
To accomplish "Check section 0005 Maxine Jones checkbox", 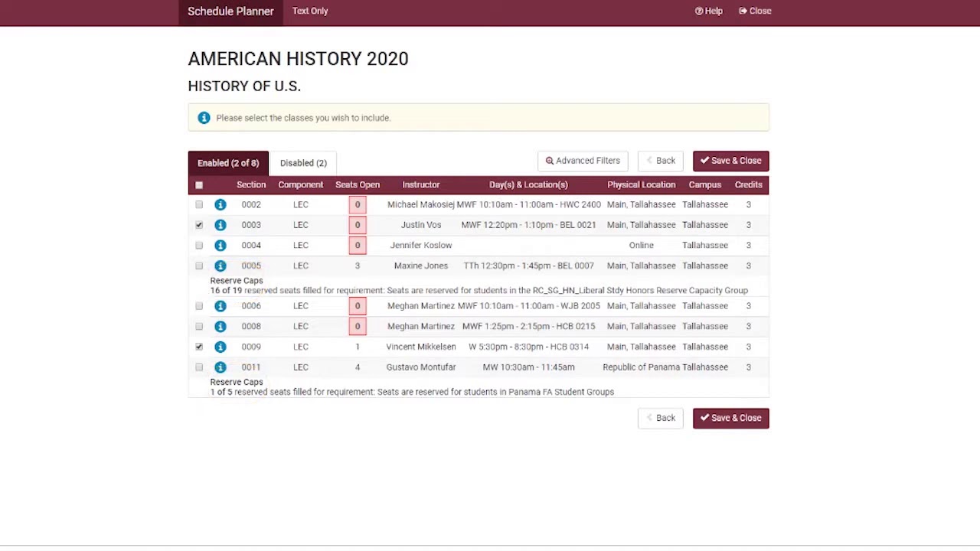I will tap(199, 266).
